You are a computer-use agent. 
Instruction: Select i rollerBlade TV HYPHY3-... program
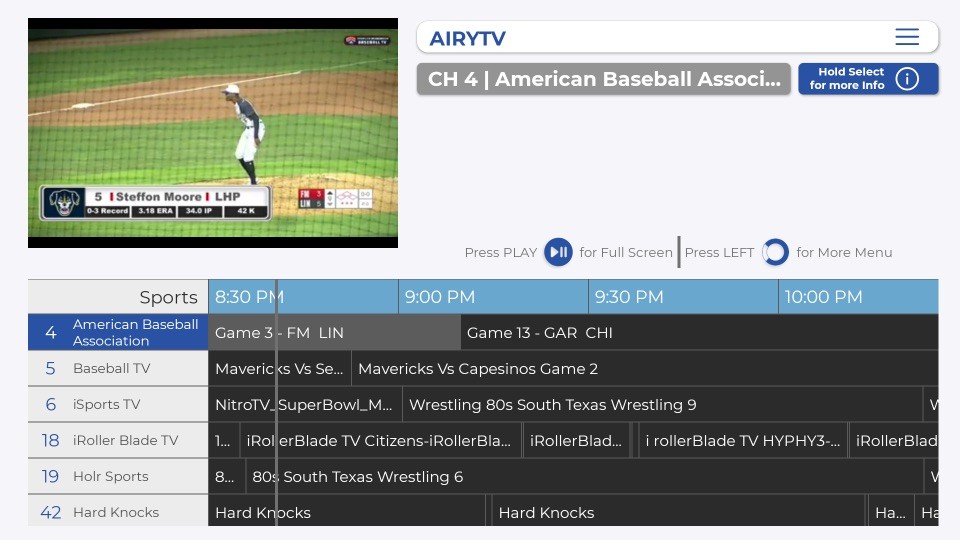click(x=743, y=440)
